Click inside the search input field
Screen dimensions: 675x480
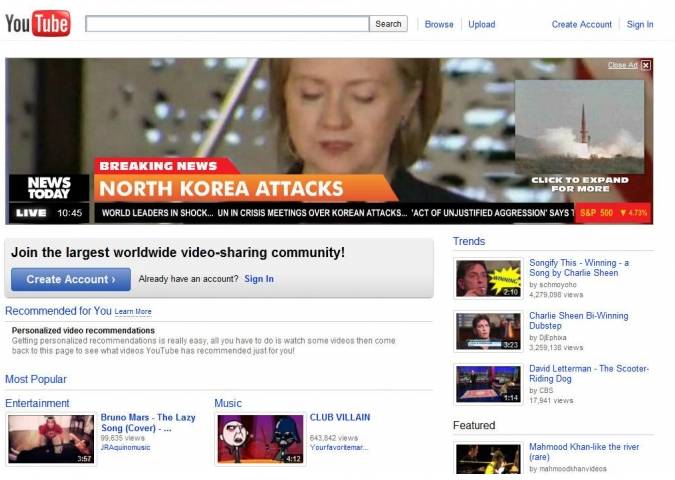coord(227,24)
